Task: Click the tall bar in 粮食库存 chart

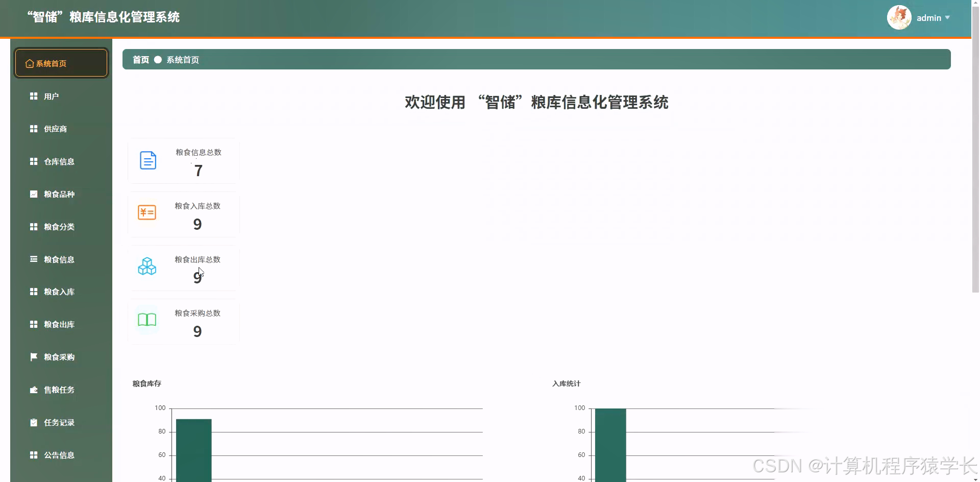Action: tap(193, 449)
